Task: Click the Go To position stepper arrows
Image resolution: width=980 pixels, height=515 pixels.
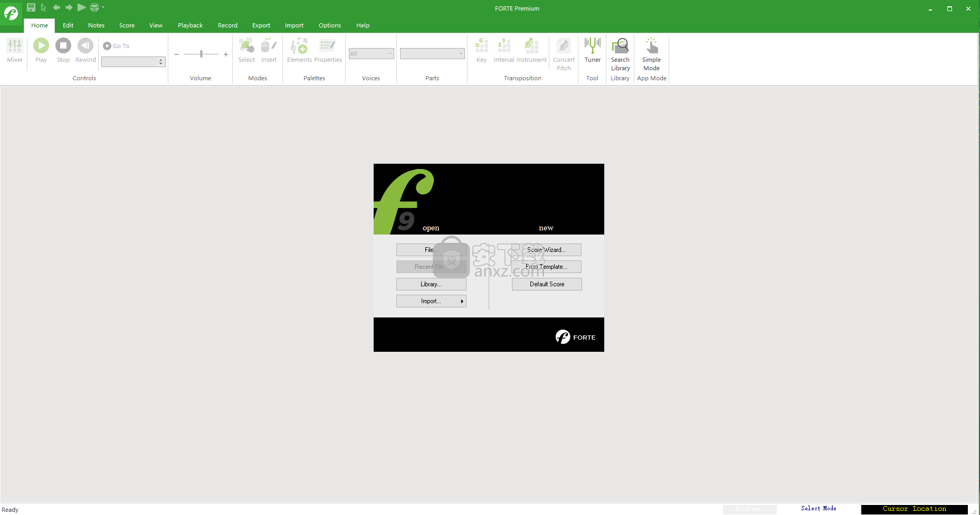Action: click(161, 62)
